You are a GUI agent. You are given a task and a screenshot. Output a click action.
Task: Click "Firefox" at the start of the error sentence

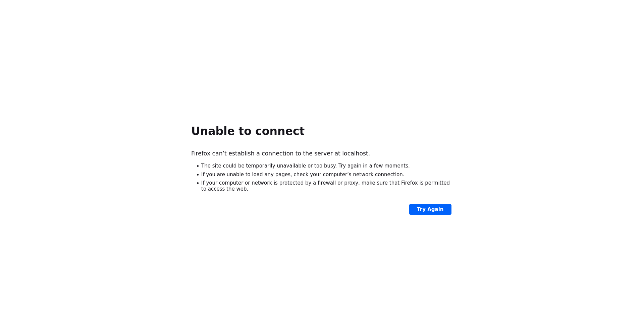click(201, 153)
